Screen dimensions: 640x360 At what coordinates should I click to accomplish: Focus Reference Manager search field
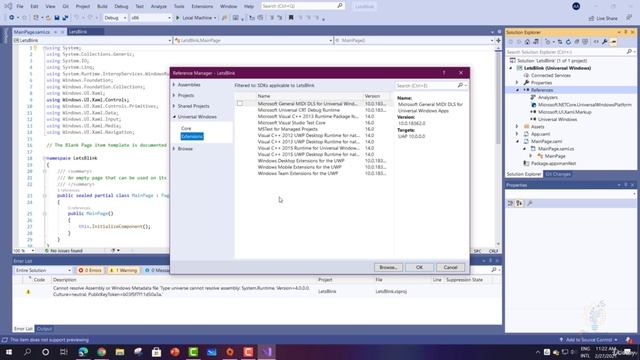point(427,86)
